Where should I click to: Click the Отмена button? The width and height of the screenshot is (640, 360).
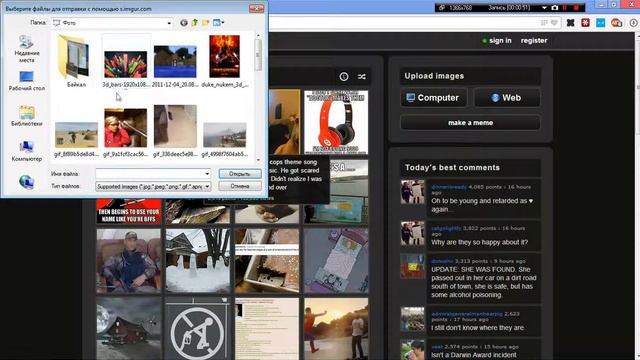pyautogui.click(x=240, y=186)
